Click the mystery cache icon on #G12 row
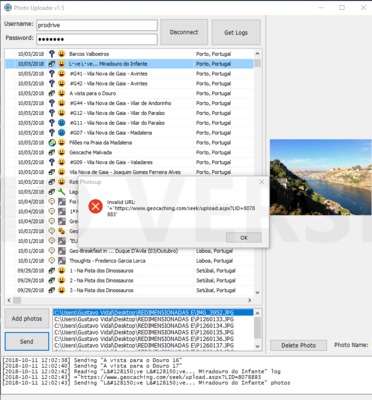372x400 pixels. pos(52,113)
